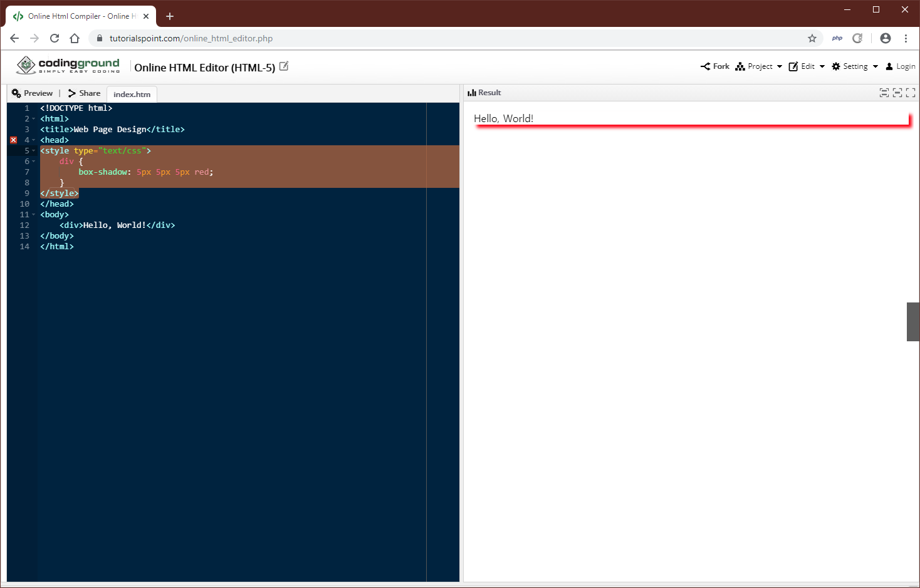The width and height of the screenshot is (920, 588).
Task: Open a new browser tab
Action: [x=170, y=16]
